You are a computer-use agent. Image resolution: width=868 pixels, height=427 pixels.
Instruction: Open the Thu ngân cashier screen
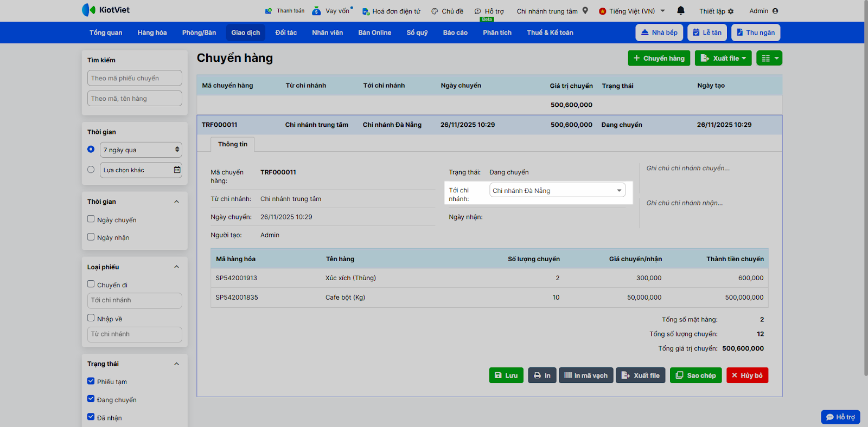756,33
